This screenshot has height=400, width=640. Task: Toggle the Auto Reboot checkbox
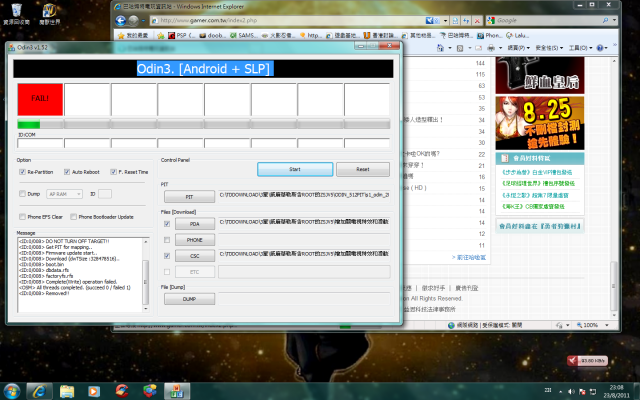67,172
